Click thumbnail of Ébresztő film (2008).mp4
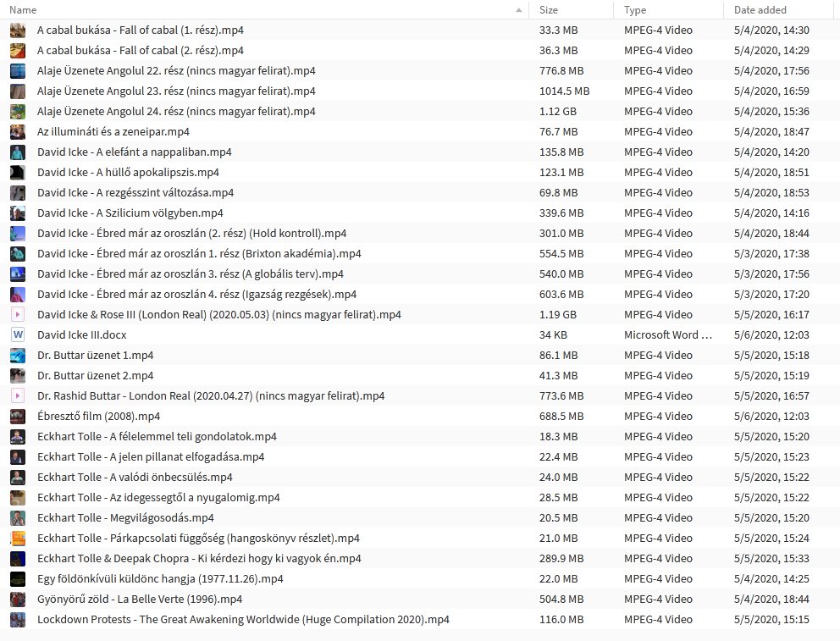The image size is (840, 641). 18,416
